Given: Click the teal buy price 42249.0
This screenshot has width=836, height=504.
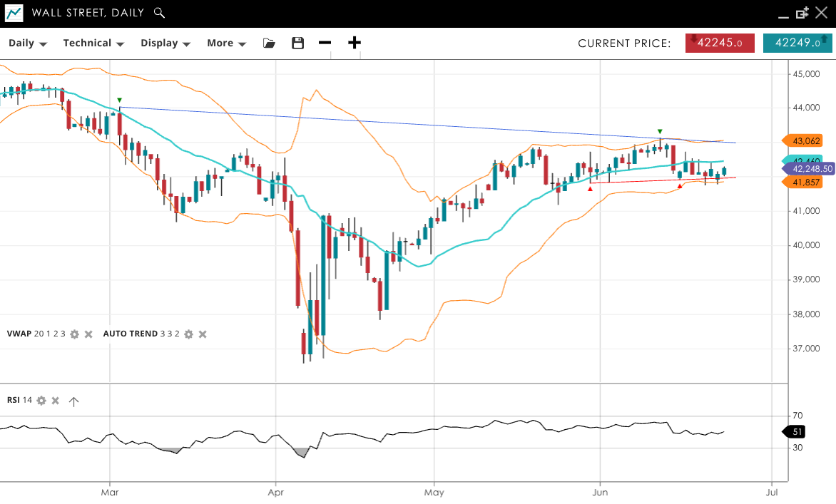Looking at the screenshot, I should coord(797,43).
